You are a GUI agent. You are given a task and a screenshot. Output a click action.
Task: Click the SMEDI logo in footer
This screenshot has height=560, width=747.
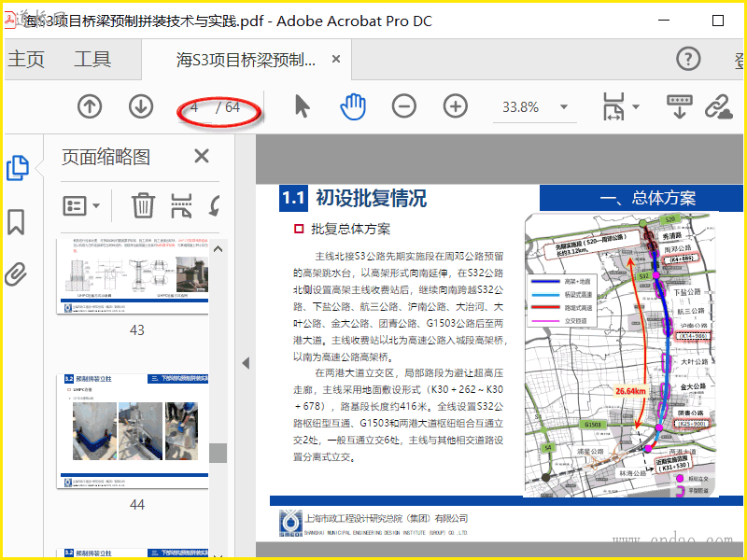tap(290, 524)
